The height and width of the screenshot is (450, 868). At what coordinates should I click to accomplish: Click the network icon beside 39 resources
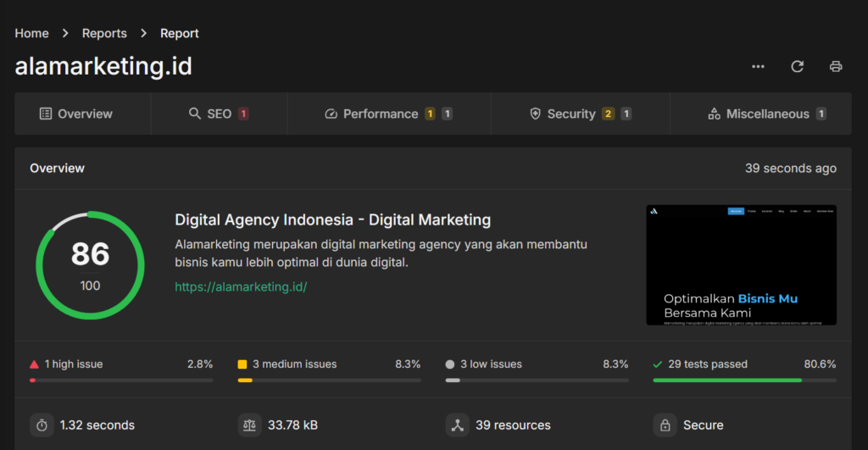point(457,425)
